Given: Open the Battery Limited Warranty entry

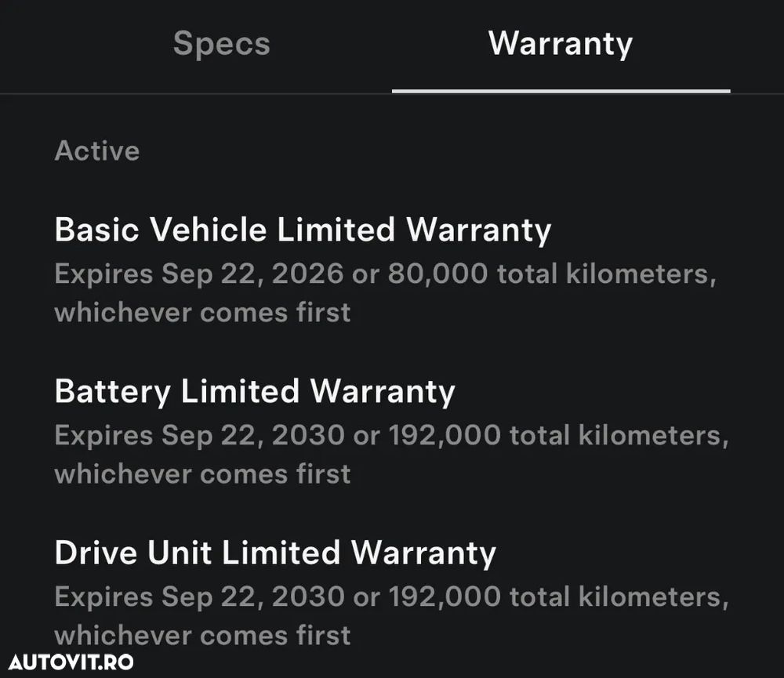Looking at the screenshot, I should pyautogui.click(x=255, y=391).
